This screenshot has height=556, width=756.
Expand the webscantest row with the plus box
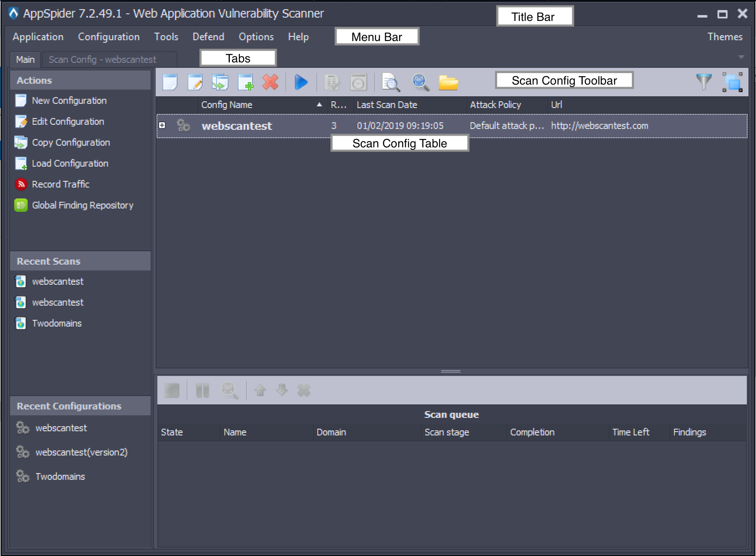[x=162, y=125]
